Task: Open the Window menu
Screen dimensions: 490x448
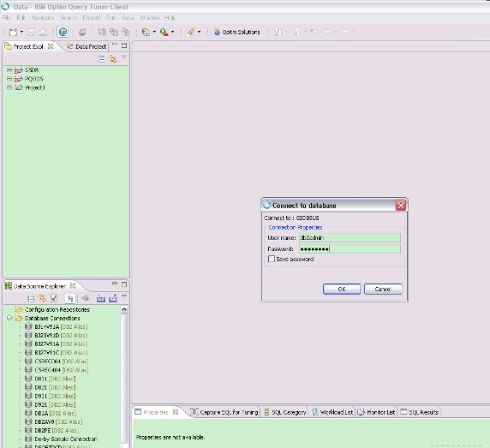Action: [x=150, y=18]
